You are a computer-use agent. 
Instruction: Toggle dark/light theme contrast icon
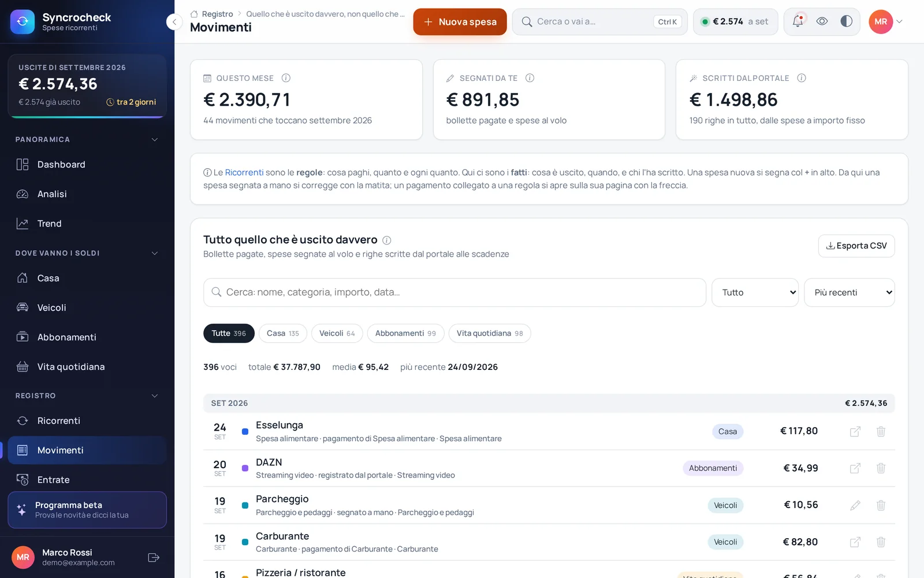[x=846, y=21]
